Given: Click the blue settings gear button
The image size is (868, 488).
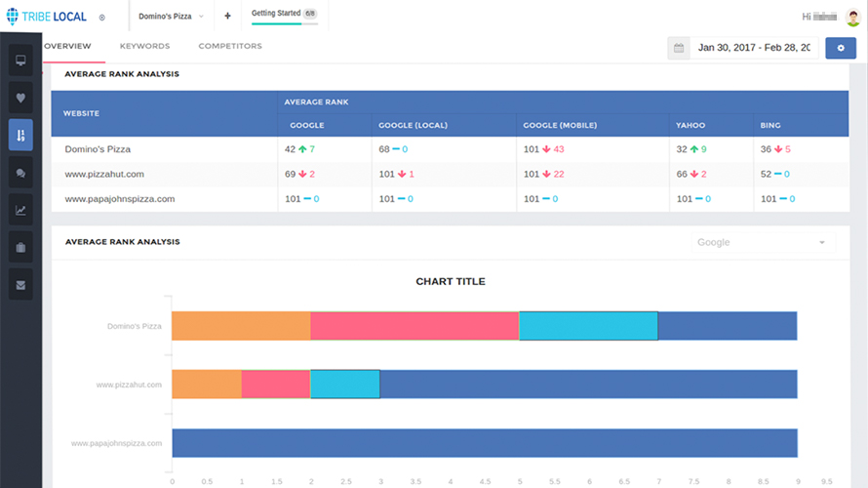Looking at the screenshot, I should tap(841, 48).
